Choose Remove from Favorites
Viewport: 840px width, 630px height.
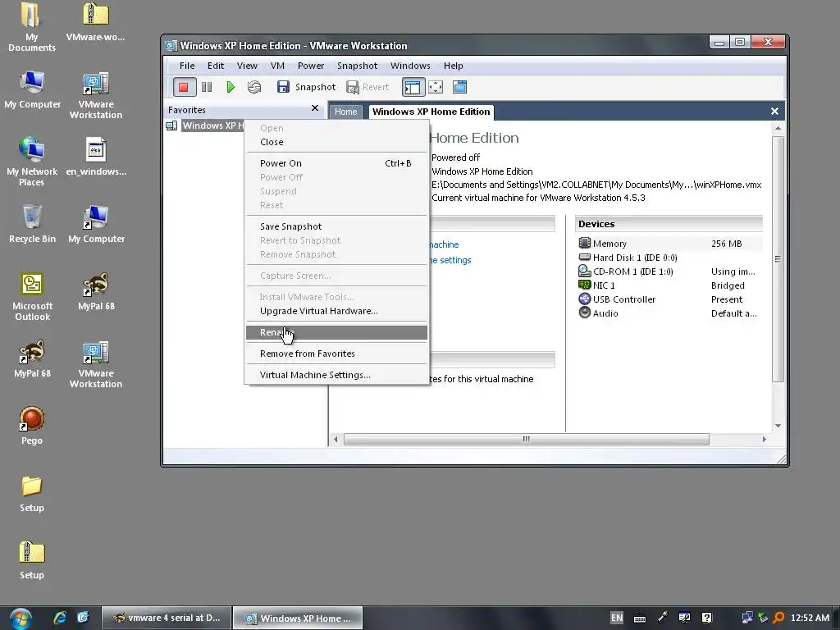pos(337,354)
